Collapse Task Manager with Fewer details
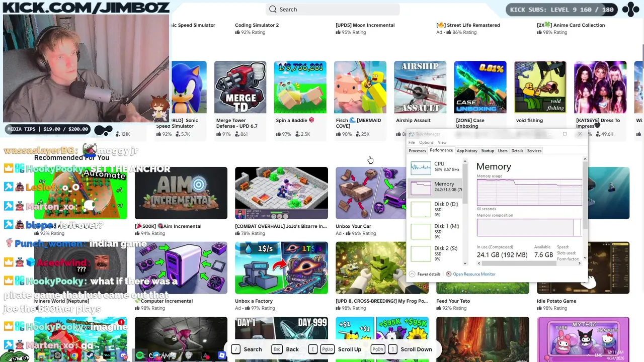Viewport: 644px width, 362px height. pos(425,274)
